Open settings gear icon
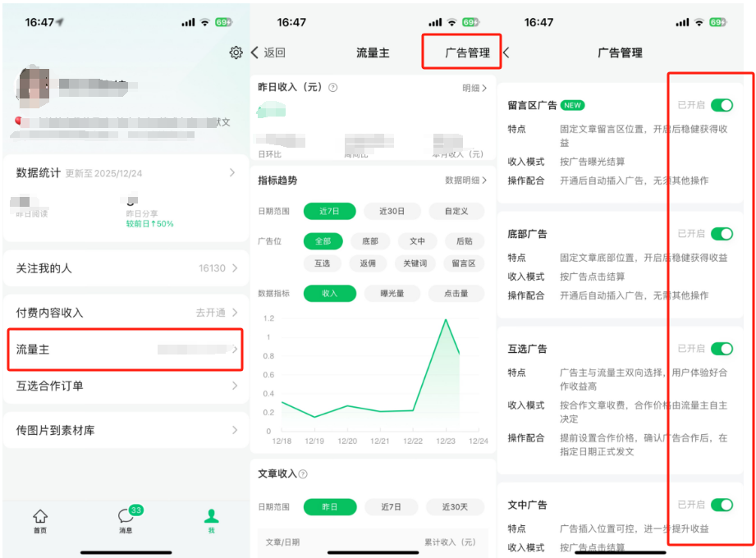This screenshot has width=756, height=558. click(236, 53)
